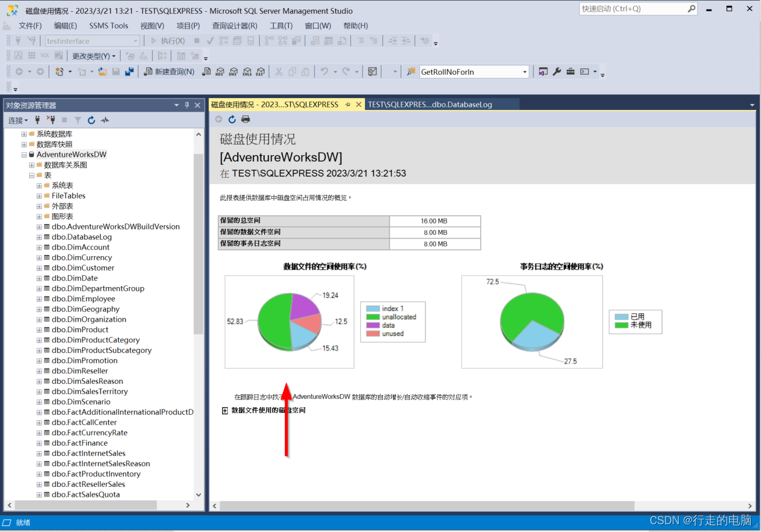Screen dimensions: 761x532
Task: Click the Activity Monitor icon
Action: (x=372, y=72)
